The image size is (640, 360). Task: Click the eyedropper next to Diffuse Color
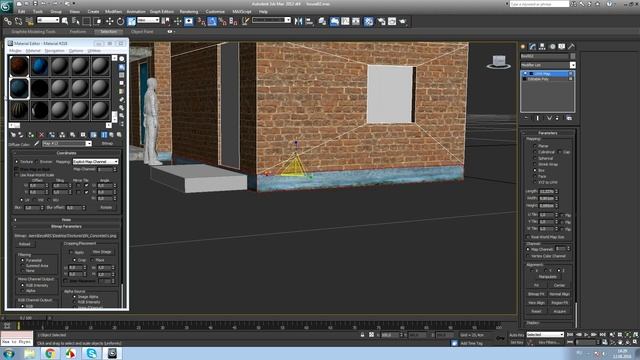coord(36,144)
